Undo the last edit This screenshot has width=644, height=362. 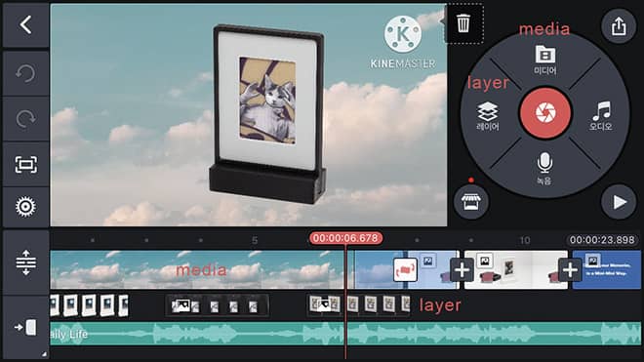(x=25, y=74)
